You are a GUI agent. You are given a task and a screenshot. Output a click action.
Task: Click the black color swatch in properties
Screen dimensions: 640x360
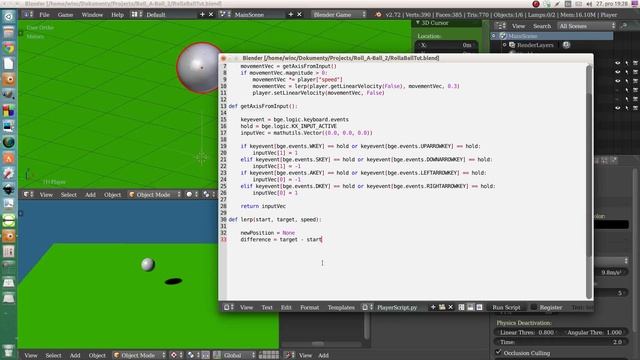coord(610,224)
